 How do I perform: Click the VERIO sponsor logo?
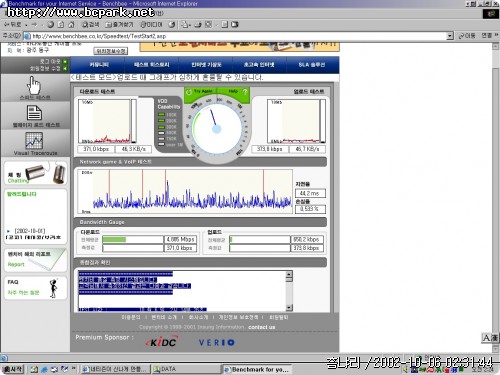[x=217, y=342]
